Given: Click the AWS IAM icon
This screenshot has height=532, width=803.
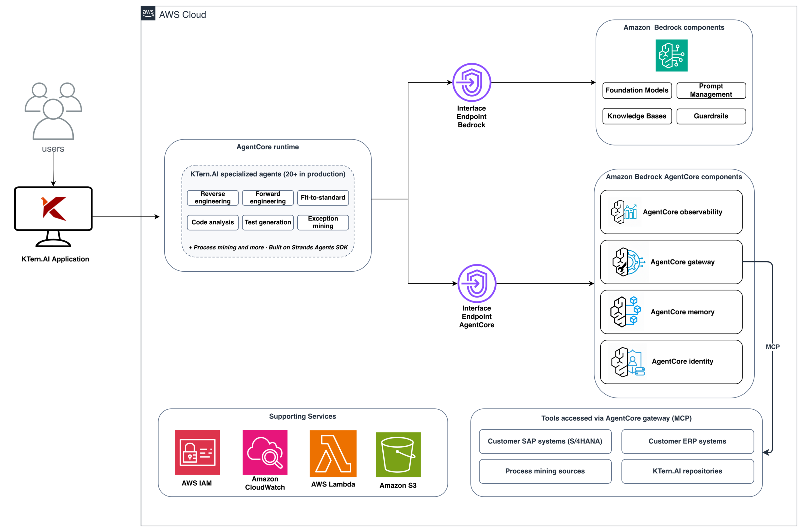Looking at the screenshot, I should [x=197, y=452].
